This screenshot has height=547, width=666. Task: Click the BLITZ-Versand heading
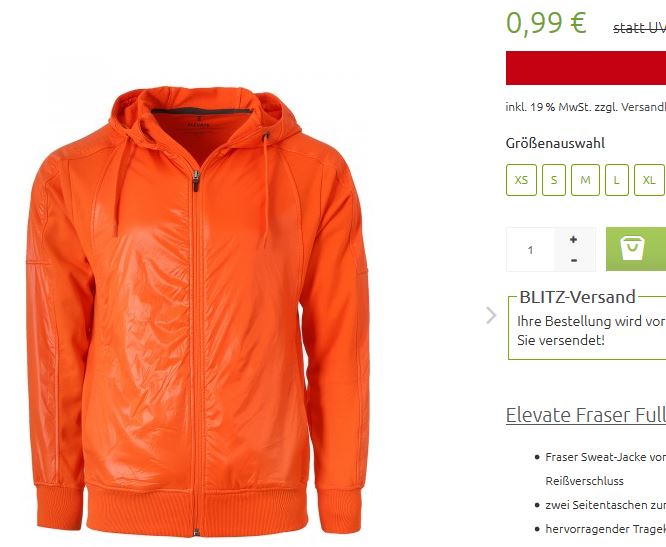(x=577, y=297)
